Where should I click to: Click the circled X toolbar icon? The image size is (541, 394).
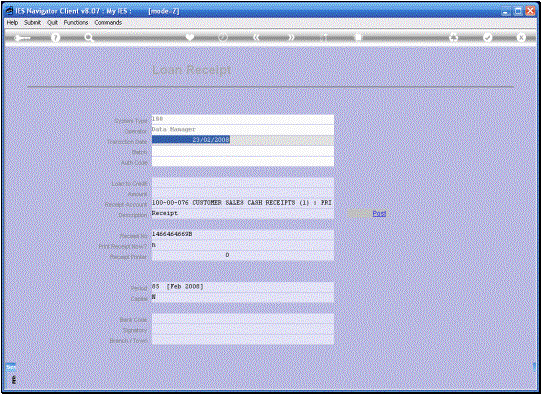coord(521,37)
